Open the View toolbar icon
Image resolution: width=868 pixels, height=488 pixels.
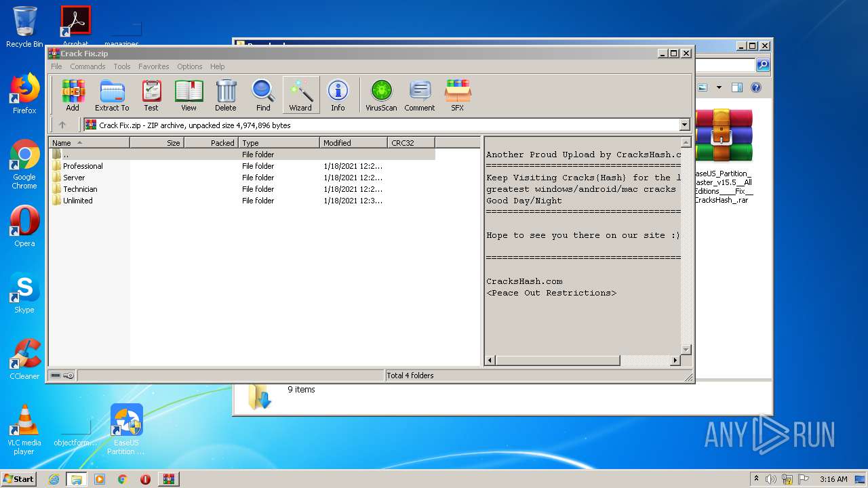pos(189,95)
